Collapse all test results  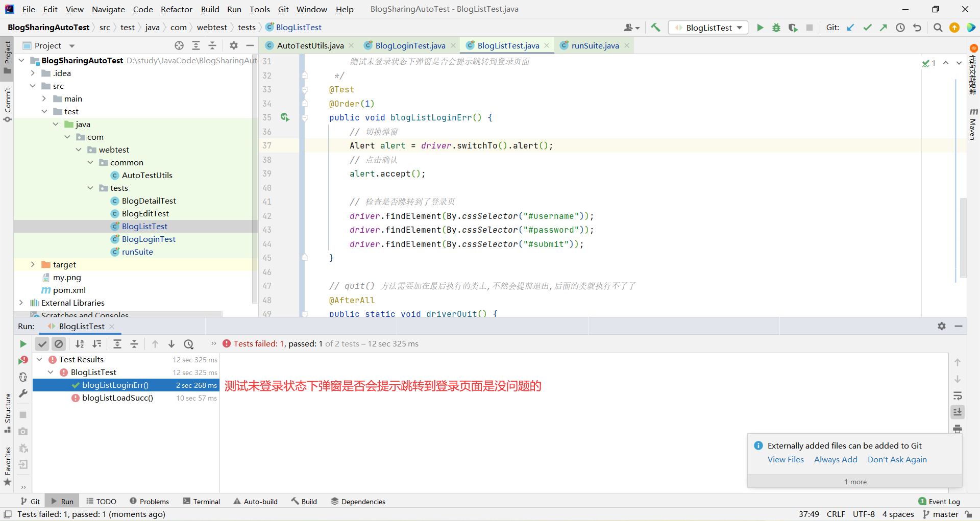tap(134, 344)
